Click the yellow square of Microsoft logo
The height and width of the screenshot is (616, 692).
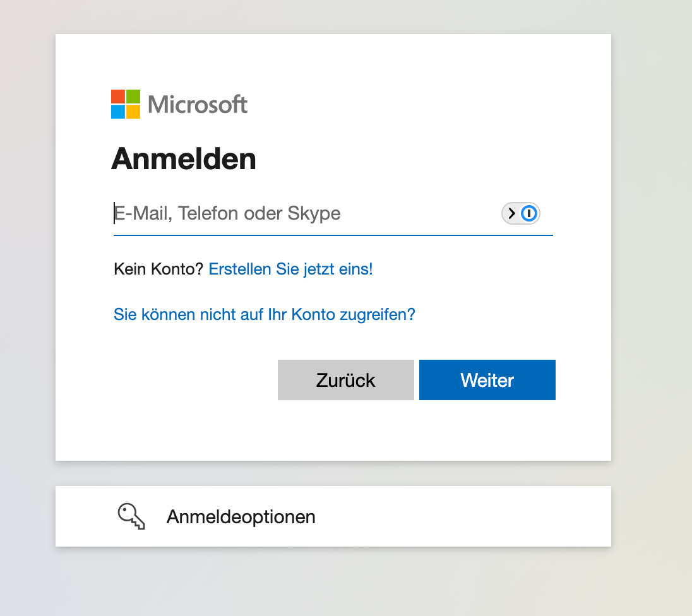[x=133, y=112]
